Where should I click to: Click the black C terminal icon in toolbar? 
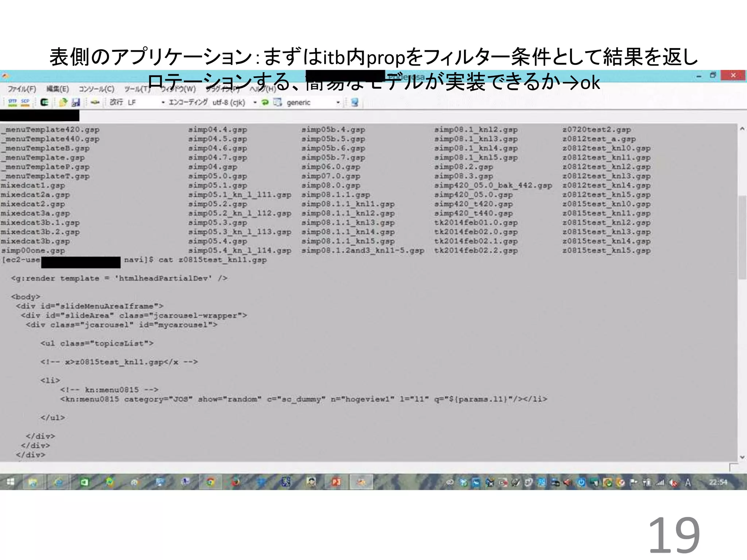44,102
